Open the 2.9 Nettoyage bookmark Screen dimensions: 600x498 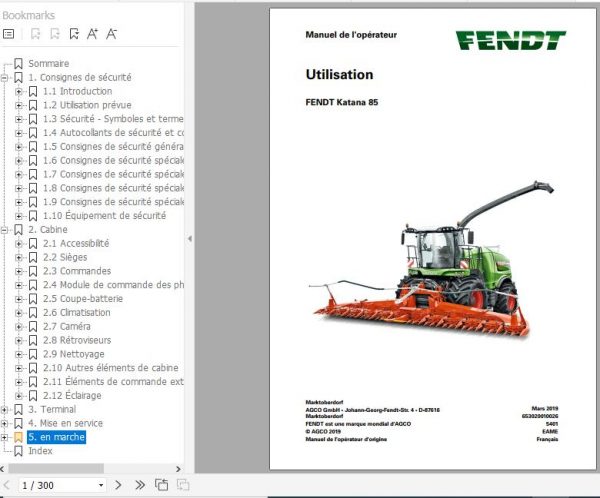73,354
